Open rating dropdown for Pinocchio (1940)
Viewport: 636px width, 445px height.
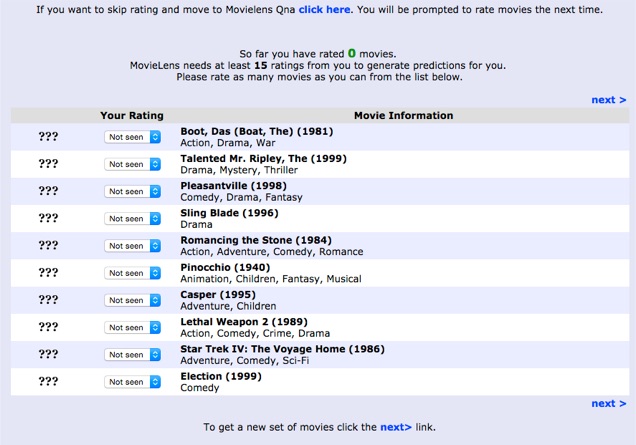(x=133, y=273)
